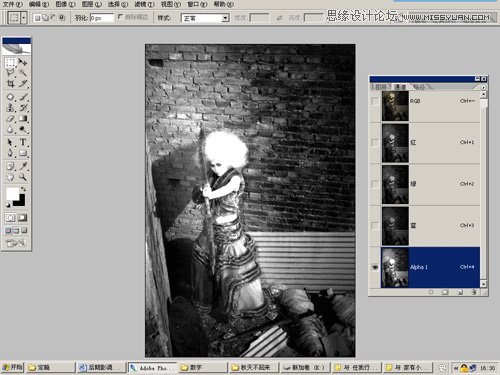The height and width of the screenshot is (375, 500).
Task: Select the Pen tool
Action: tap(10, 153)
